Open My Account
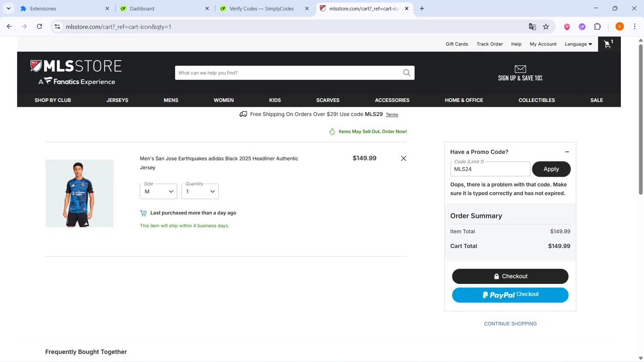644x362 pixels. 543,44
